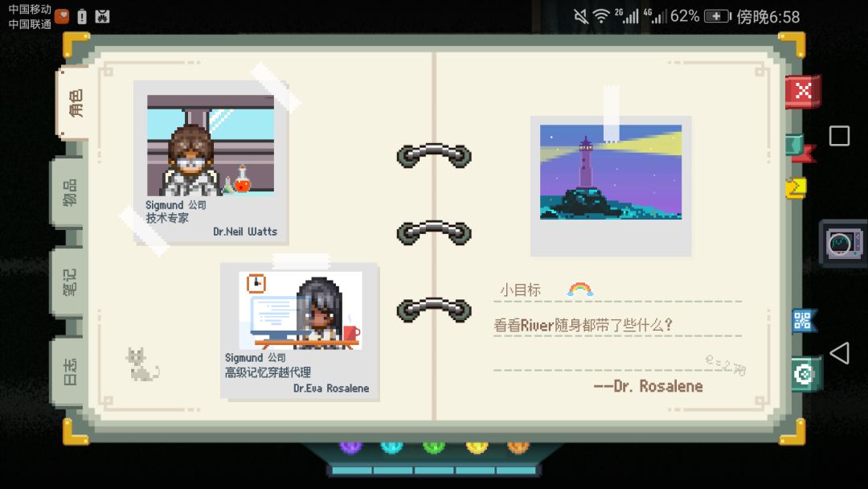Open the radar monitor device icon
The width and height of the screenshot is (868, 489).
pos(842,243)
